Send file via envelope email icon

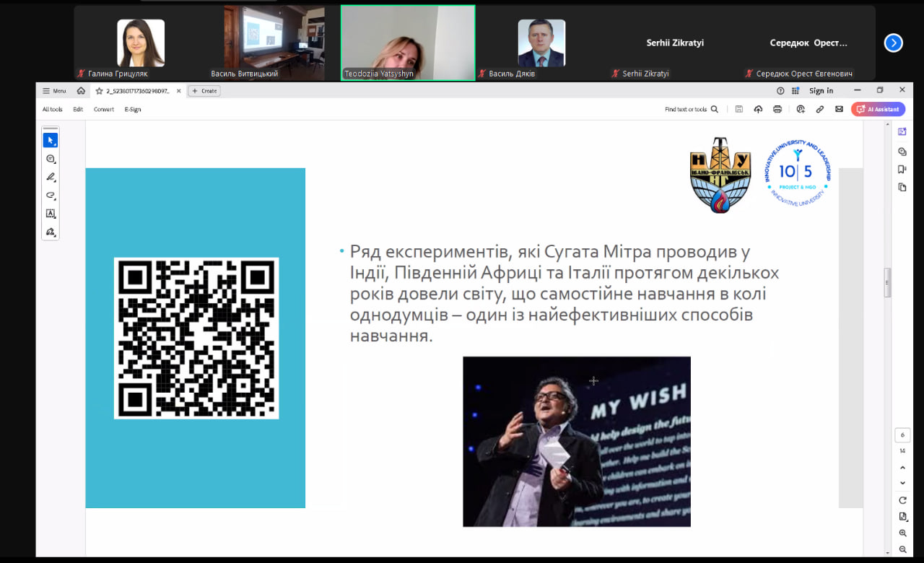pyautogui.click(x=839, y=110)
